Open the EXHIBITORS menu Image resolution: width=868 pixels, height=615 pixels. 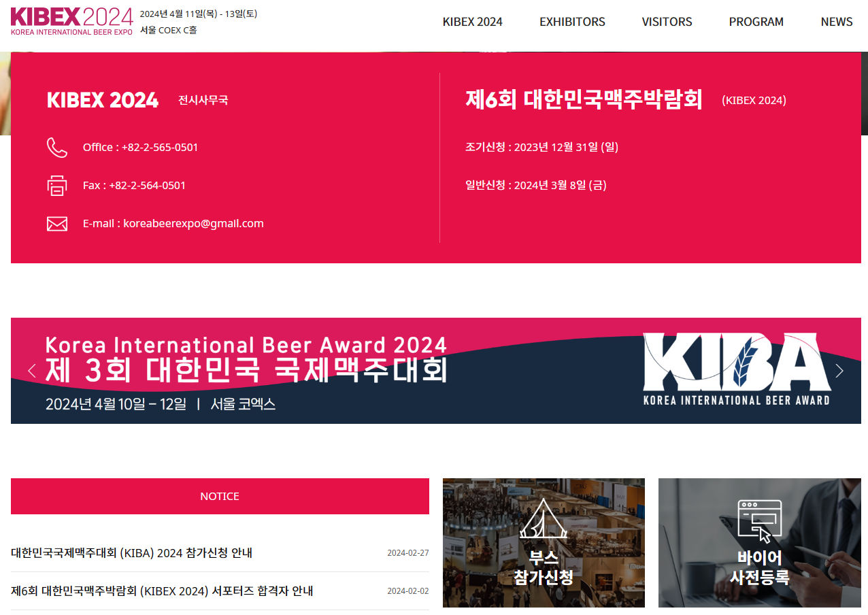coord(572,22)
